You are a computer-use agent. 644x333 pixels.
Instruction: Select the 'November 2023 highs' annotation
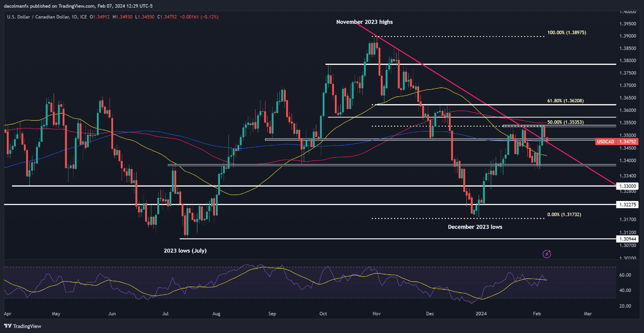pos(365,22)
